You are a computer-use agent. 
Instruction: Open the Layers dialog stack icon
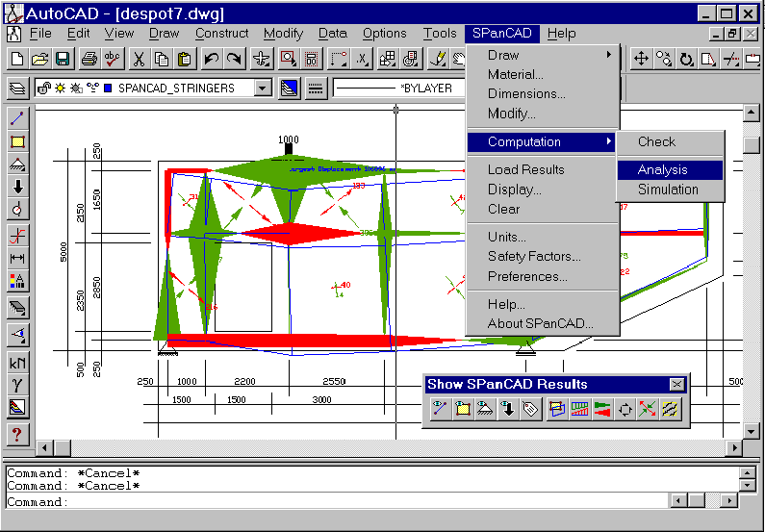17,89
